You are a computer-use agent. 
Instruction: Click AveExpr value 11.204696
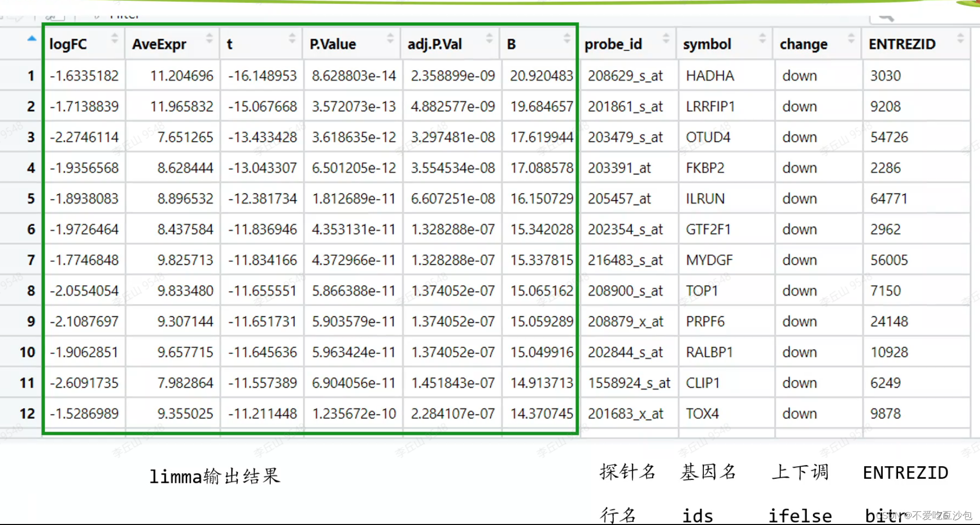pyautogui.click(x=182, y=76)
